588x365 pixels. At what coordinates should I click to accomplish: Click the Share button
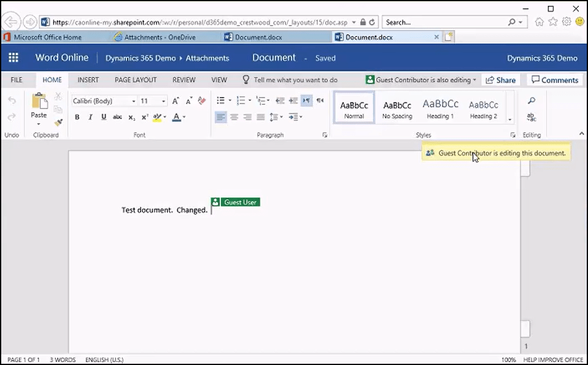click(500, 80)
